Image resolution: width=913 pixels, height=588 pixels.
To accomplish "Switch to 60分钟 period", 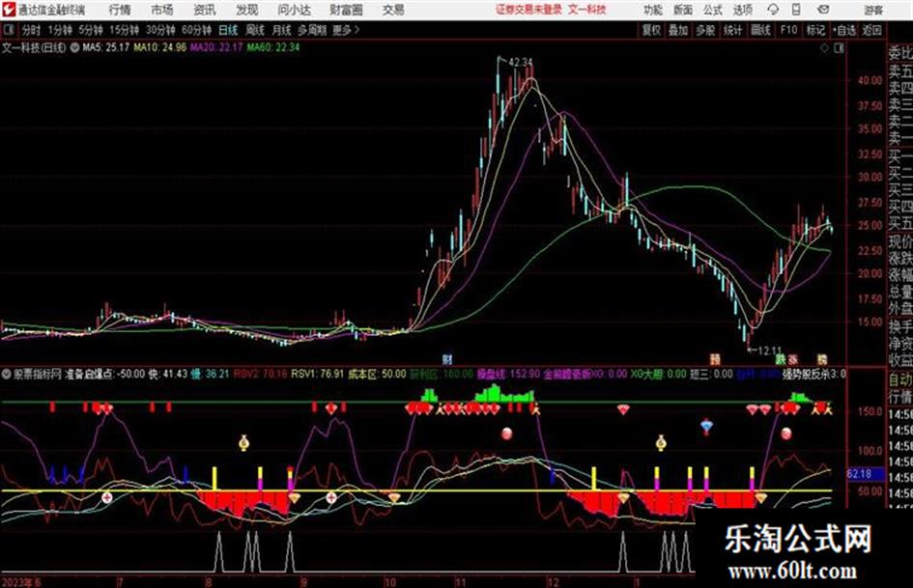I will tap(196, 30).
